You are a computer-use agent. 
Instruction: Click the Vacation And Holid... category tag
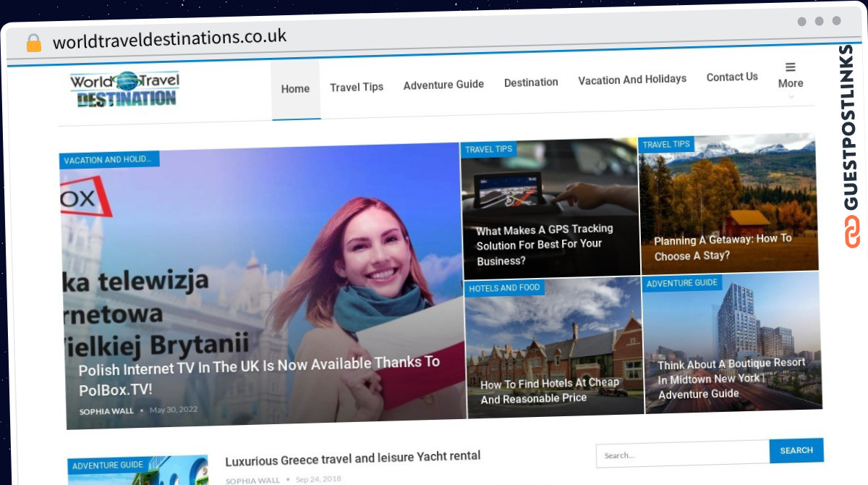[x=109, y=160]
